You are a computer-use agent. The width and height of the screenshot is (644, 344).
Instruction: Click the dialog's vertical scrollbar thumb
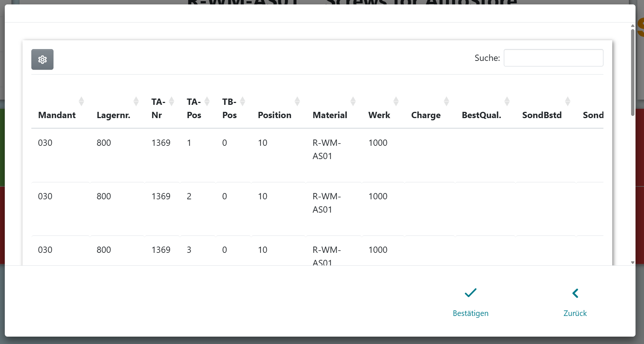(x=633, y=72)
